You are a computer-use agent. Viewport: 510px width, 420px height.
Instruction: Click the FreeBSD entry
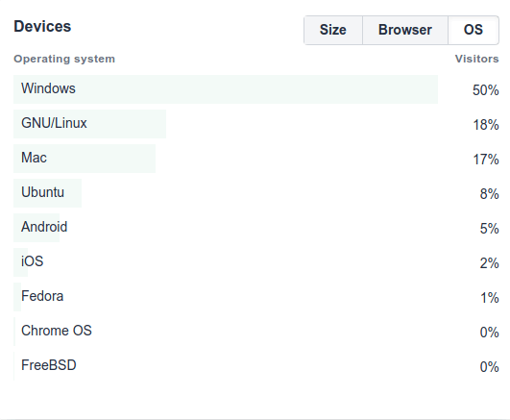click(256, 365)
